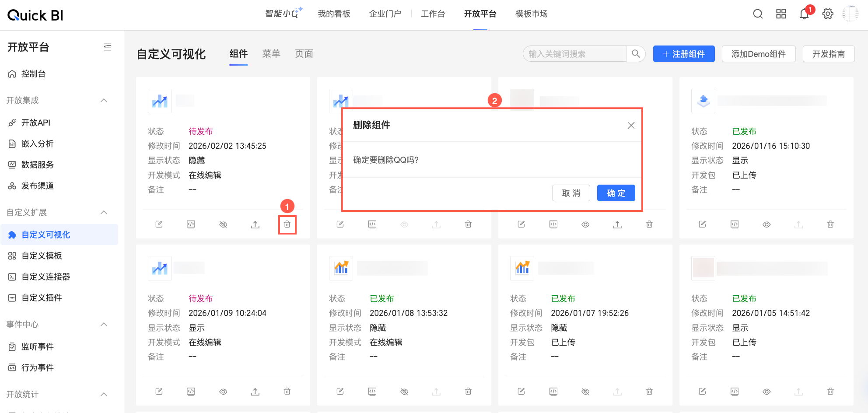Collapse the 开放集成 section
The image size is (868, 413).
click(x=104, y=101)
